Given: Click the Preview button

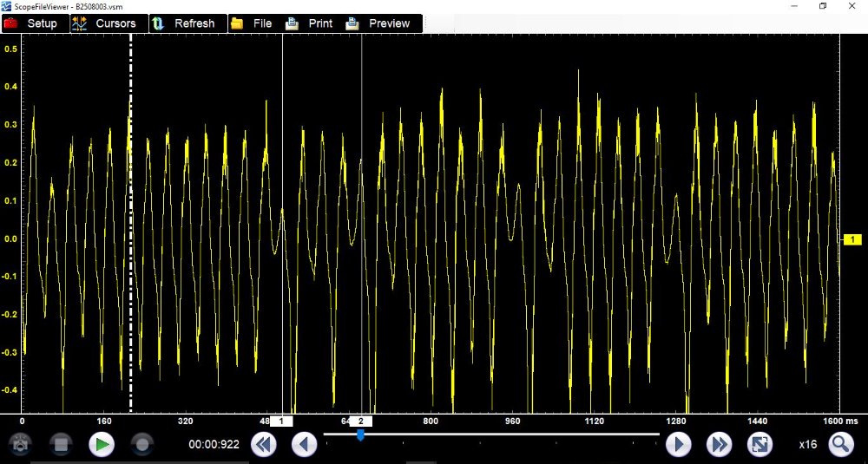Looking at the screenshot, I should [378, 23].
